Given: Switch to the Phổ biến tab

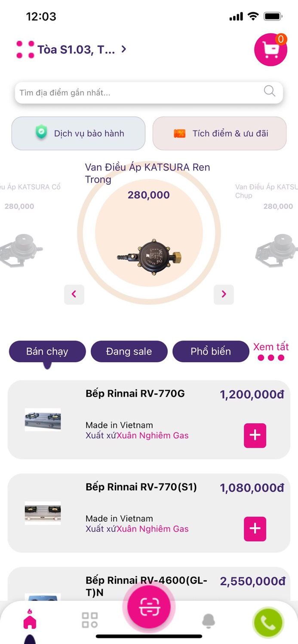Looking at the screenshot, I should coord(210,351).
